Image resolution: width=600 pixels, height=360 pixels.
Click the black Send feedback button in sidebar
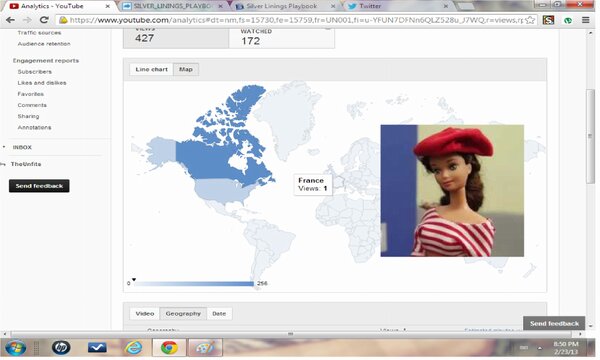[39, 186]
